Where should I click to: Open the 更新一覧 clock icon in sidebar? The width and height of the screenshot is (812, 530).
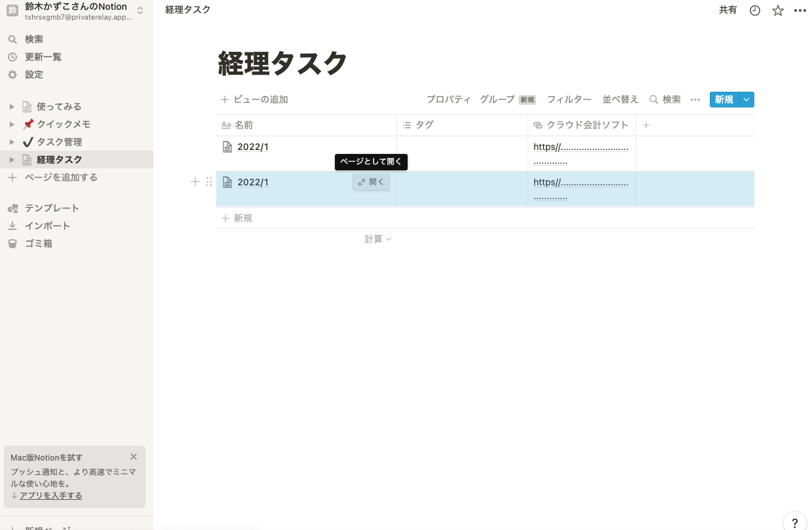tap(12, 57)
